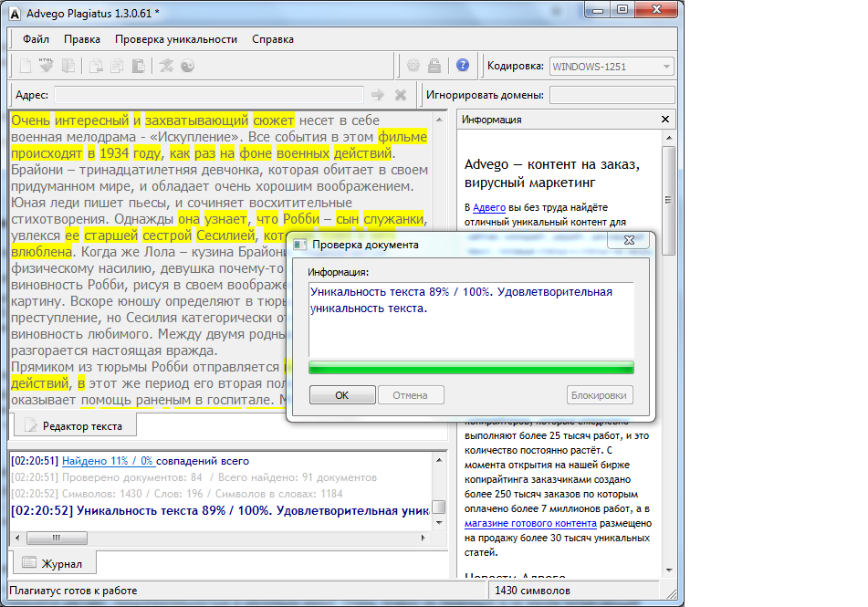The height and width of the screenshot is (607, 868).
Task: Open the Найдено 11% / 0% log link
Action: (x=109, y=461)
